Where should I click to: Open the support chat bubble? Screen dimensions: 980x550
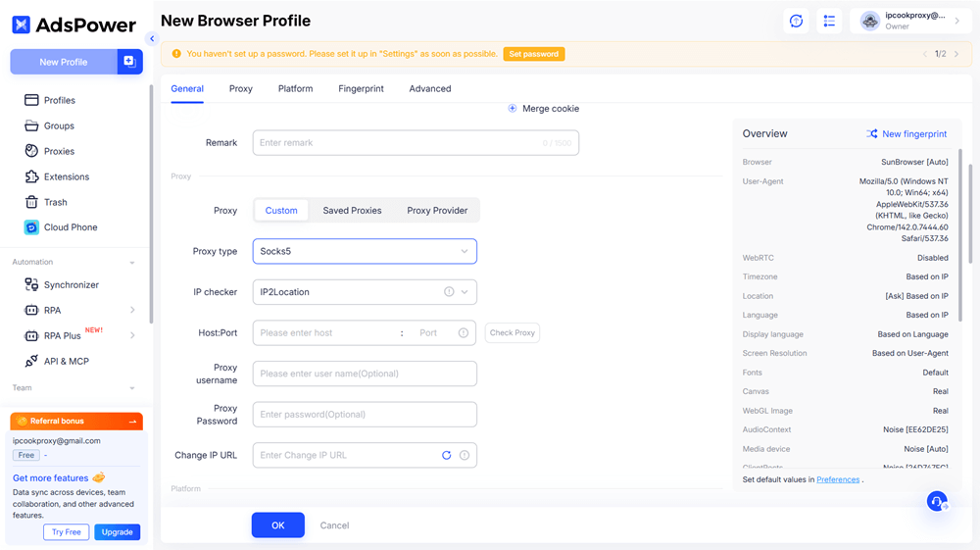coord(937,502)
